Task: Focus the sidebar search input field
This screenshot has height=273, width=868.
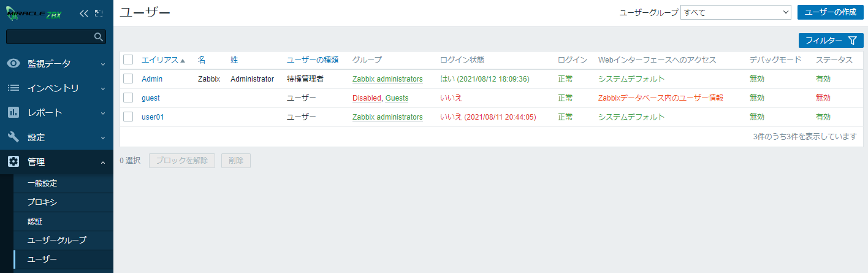Action: click(49, 37)
